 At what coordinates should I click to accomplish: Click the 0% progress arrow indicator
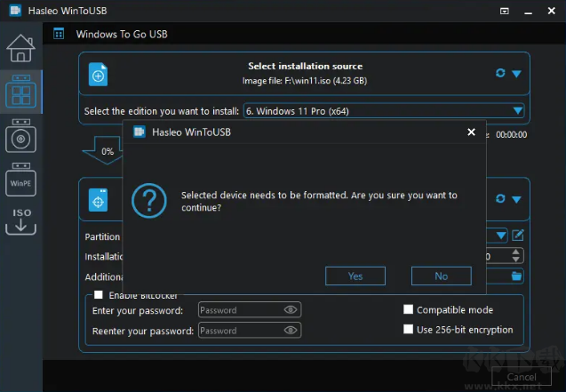point(103,151)
